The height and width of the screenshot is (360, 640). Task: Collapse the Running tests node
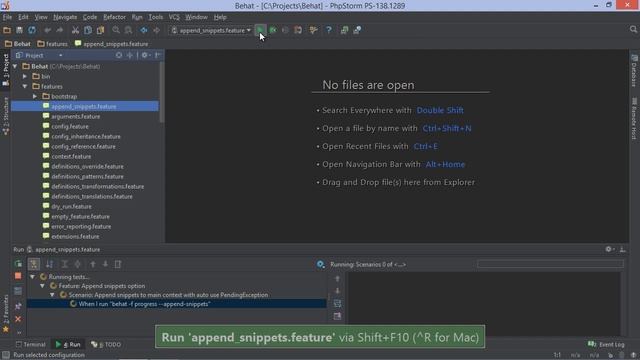tap(32, 277)
